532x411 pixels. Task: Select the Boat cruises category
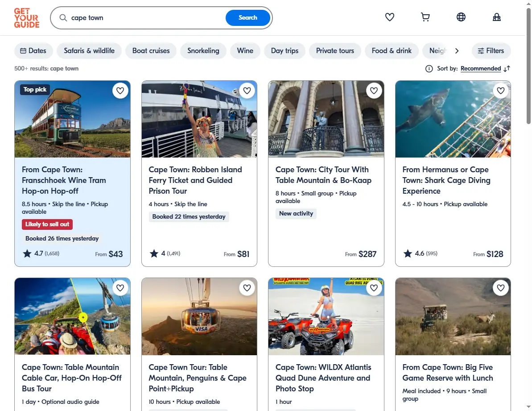point(151,51)
